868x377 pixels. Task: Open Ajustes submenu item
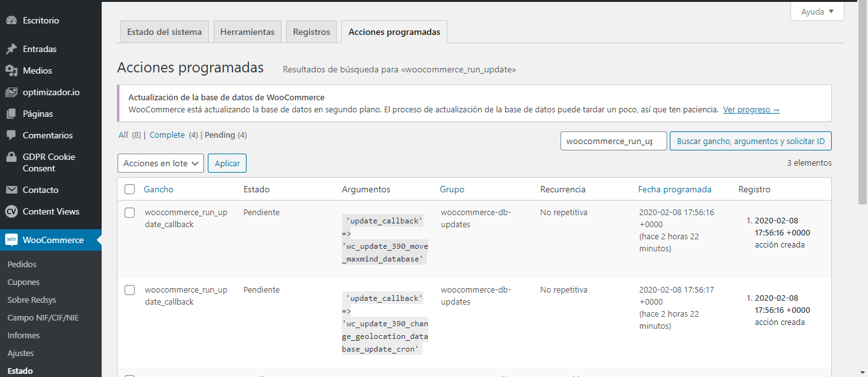pos(20,353)
